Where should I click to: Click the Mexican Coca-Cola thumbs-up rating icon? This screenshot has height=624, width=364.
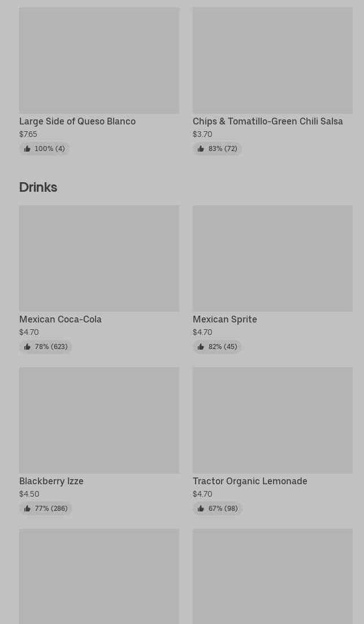tap(27, 347)
